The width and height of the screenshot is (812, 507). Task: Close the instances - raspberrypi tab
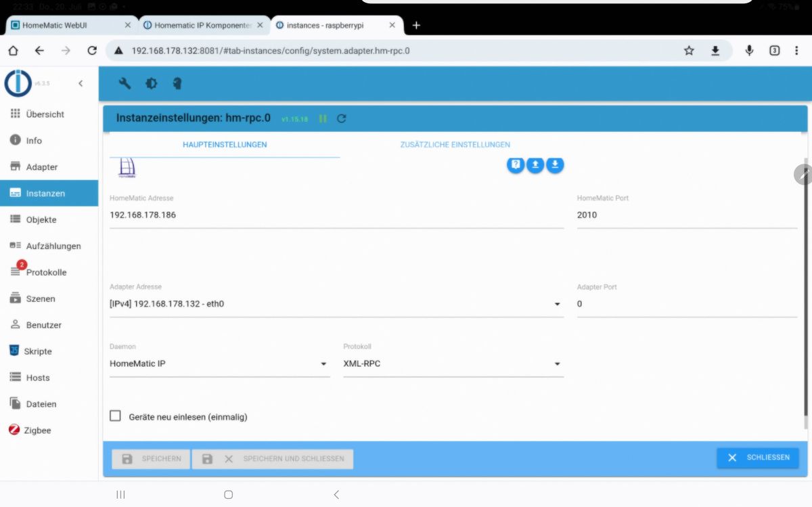tap(392, 25)
